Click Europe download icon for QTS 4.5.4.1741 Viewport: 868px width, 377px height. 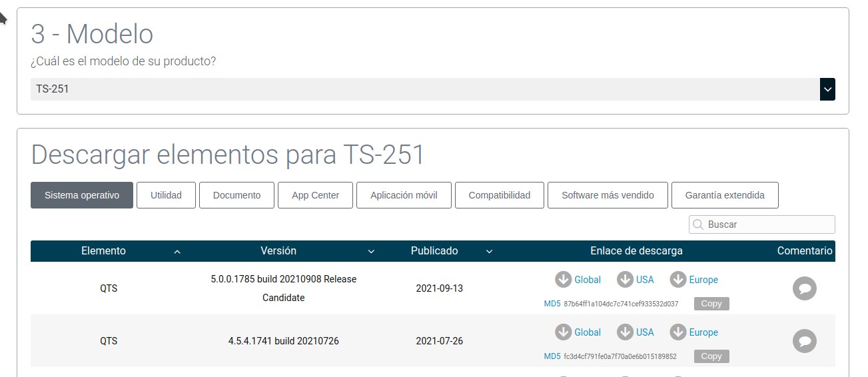[678, 332]
